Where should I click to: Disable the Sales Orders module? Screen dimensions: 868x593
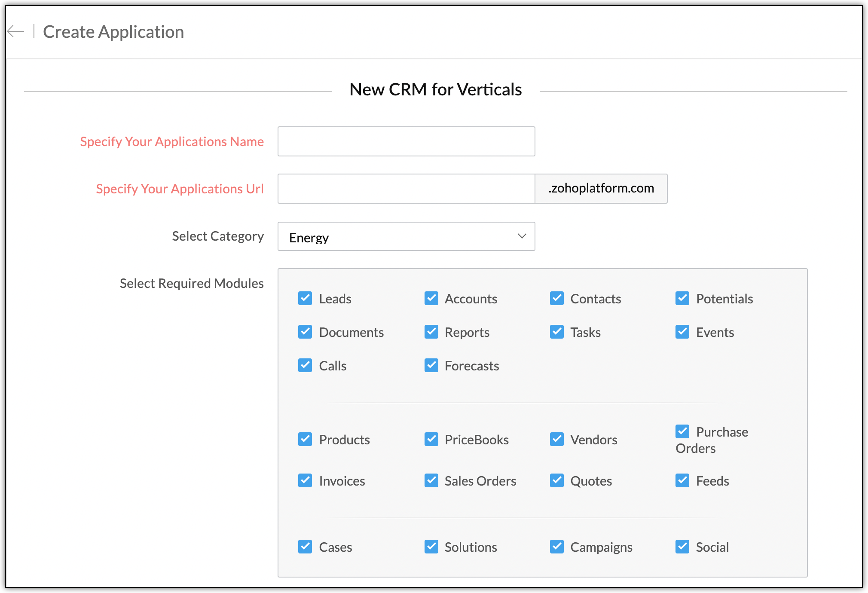[x=431, y=480]
